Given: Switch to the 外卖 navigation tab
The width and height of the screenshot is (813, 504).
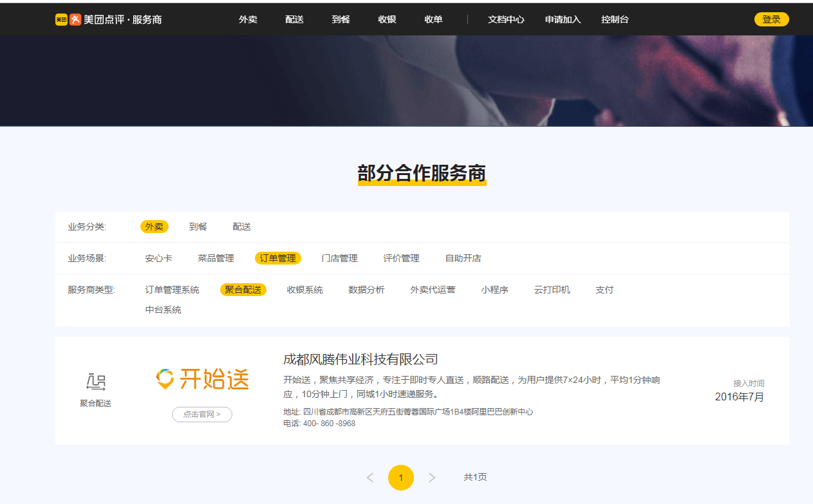Looking at the screenshot, I should pos(248,19).
